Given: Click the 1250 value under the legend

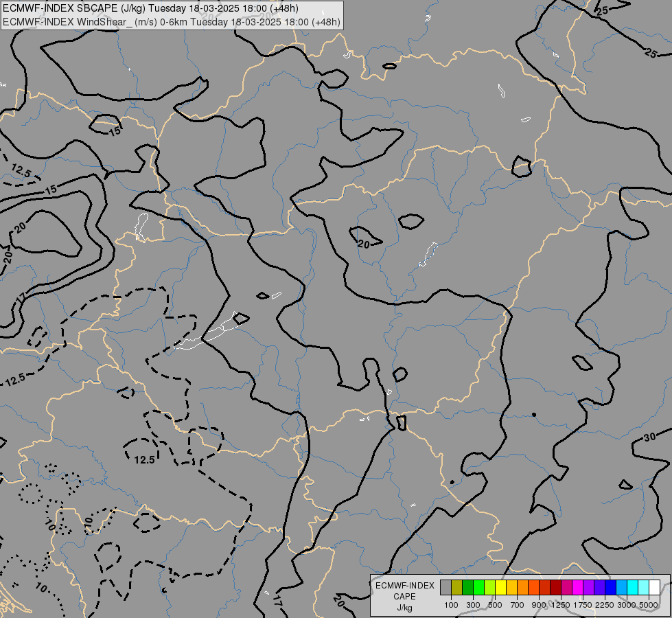Looking at the screenshot, I should [x=561, y=605].
